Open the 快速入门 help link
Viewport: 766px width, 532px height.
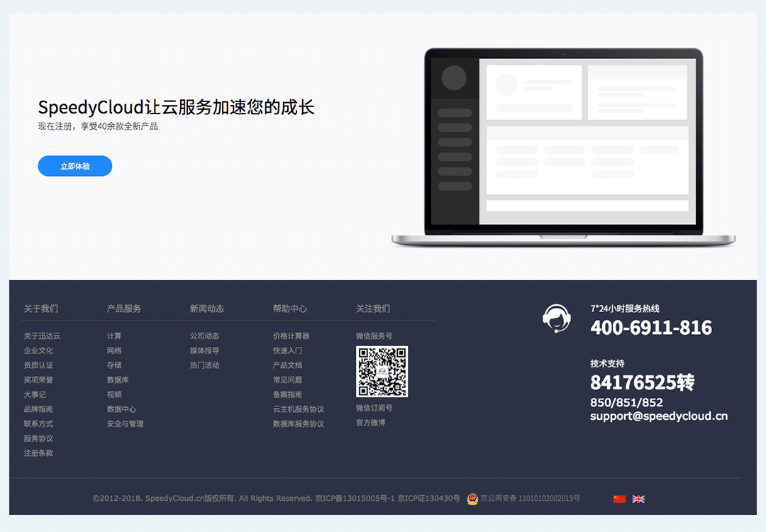pyautogui.click(x=288, y=350)
